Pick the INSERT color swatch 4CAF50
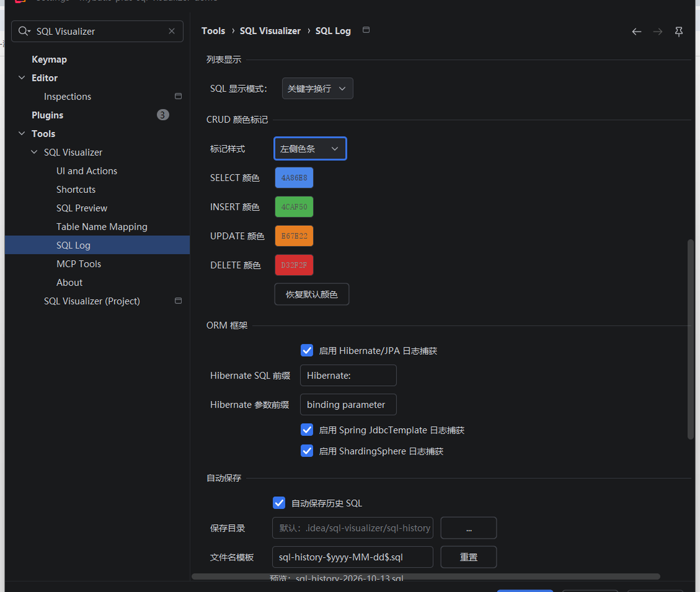This screenshot has height=592, width=700. point(294,207)
